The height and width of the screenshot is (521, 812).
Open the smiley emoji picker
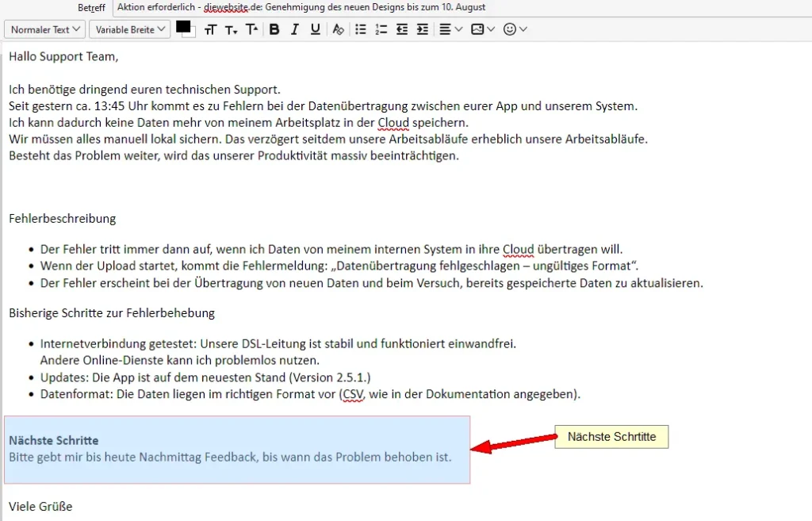pos(515,29)
